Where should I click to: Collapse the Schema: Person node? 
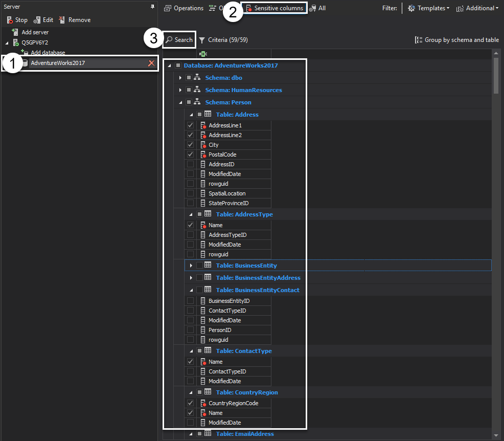(180, 102)
